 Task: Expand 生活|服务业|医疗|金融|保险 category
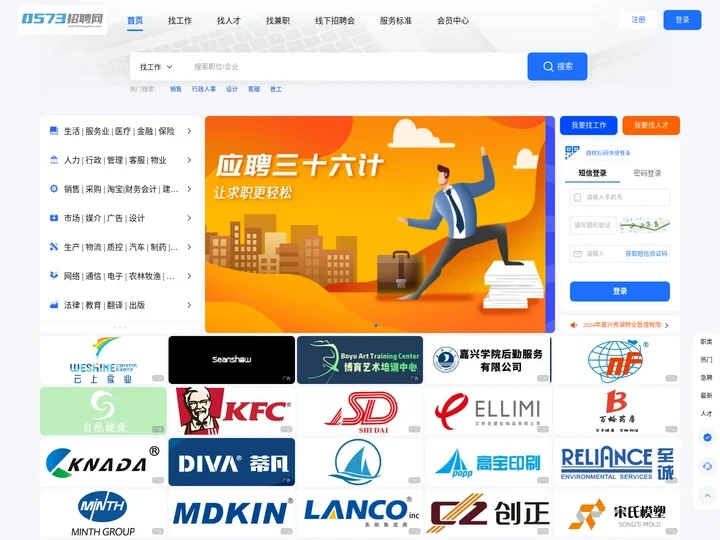click(x=120, y=131)
